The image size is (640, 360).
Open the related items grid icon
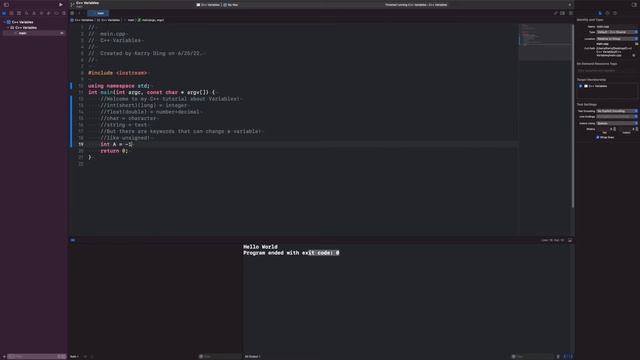72,13
